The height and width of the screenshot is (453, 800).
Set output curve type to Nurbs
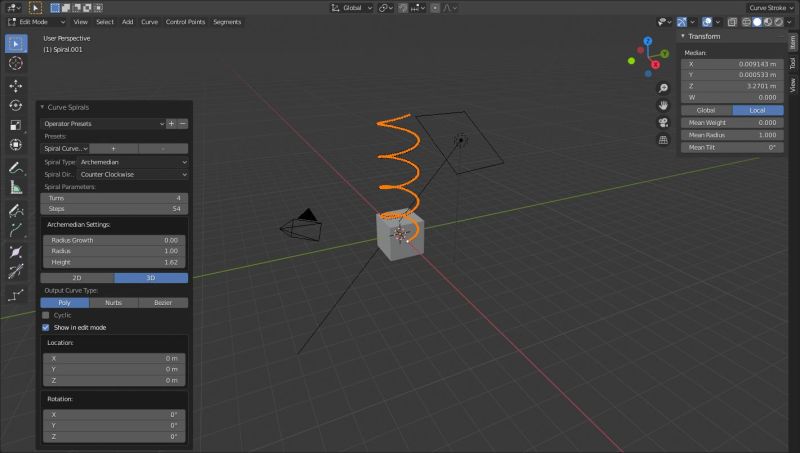coord(114,303)
